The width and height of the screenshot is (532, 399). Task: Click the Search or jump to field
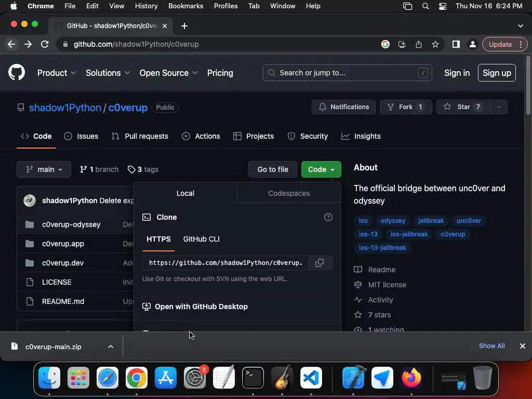[x=347, y=73]
